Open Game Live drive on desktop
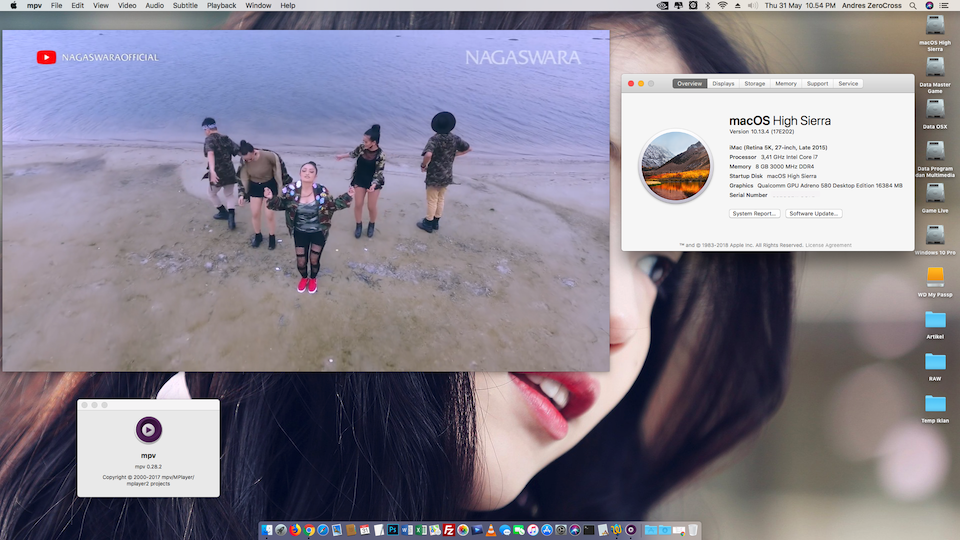Image resolution: width=960 pixels, height=540 pixels. click(x=935, y=198)
